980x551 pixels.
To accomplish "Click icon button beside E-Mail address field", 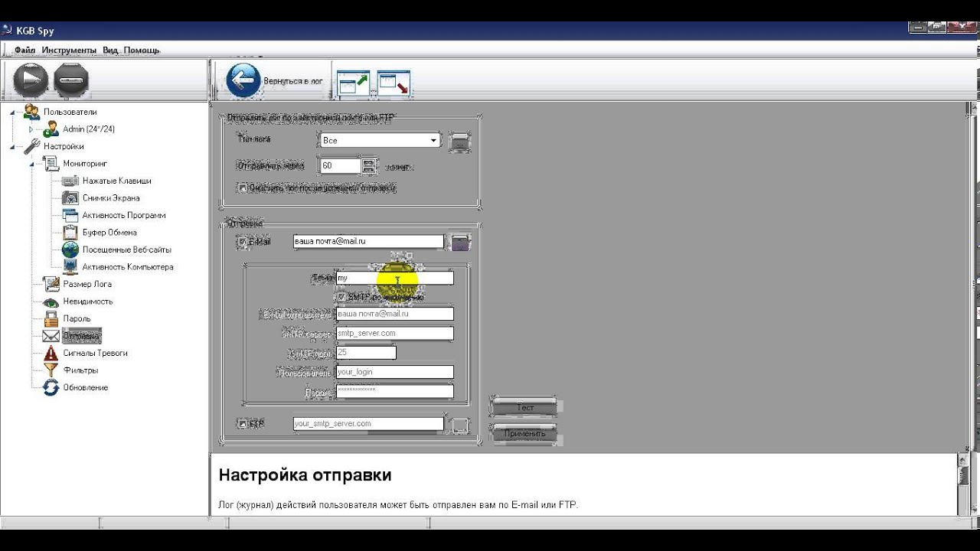I will coord(459,243).
